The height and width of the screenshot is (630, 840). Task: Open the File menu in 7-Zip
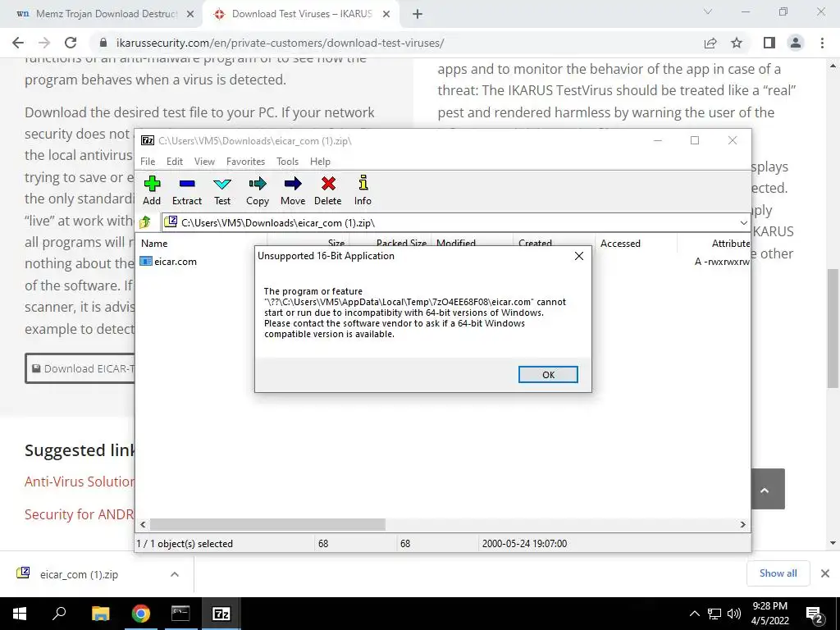tap(148, 162)
